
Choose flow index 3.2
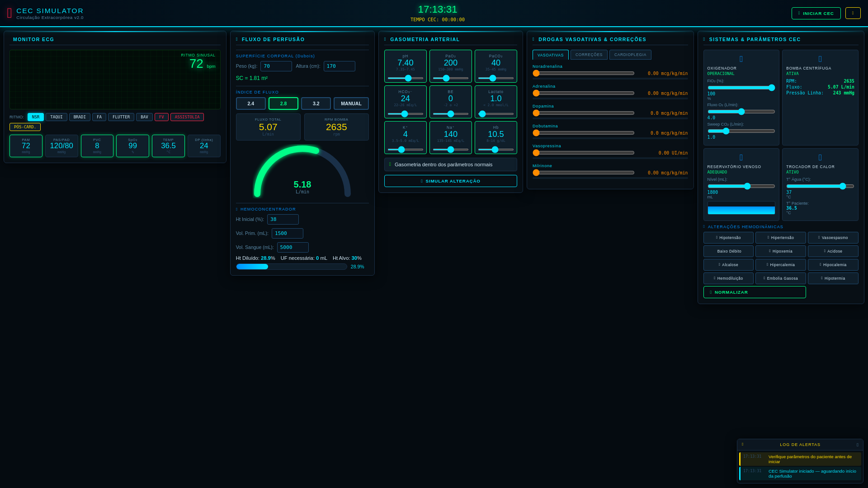coord(316,103)
